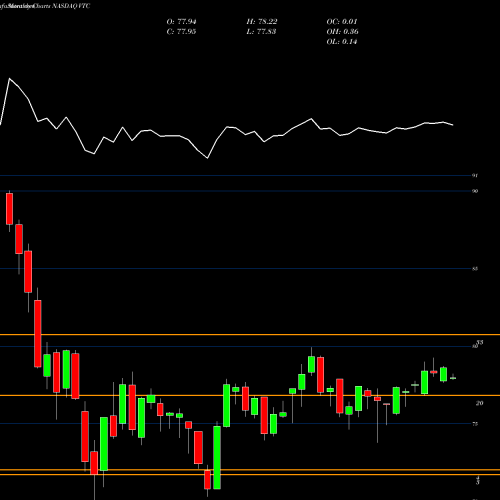Click the close price value C: 77.95
This screenshot has width=500, height=500.
pos(181,32)
